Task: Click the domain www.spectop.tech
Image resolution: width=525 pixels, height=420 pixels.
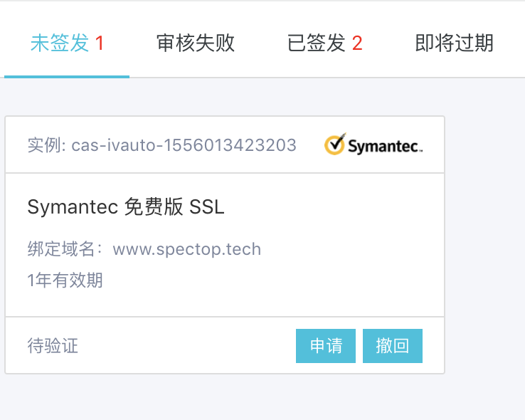Action: (x=187, y=249)
